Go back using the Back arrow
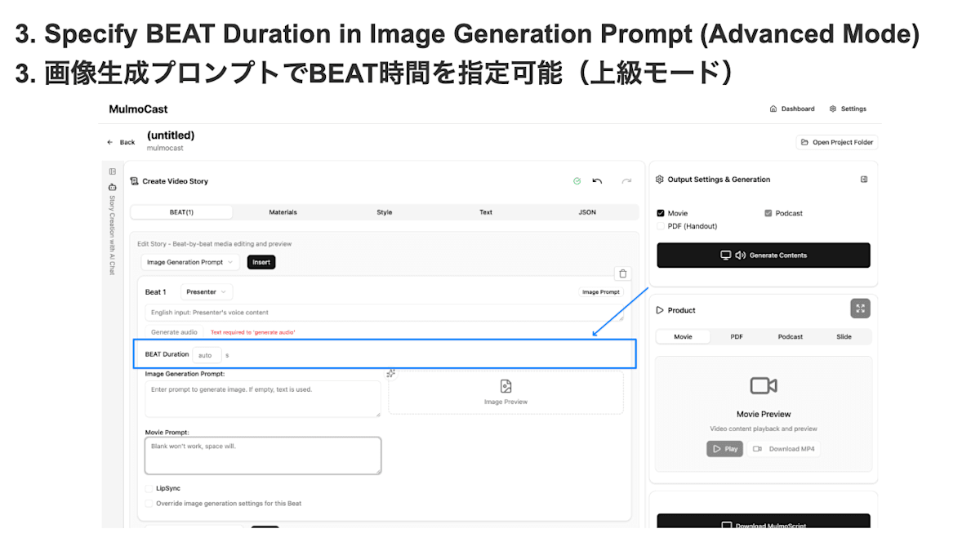 click(x=121, y=142)
